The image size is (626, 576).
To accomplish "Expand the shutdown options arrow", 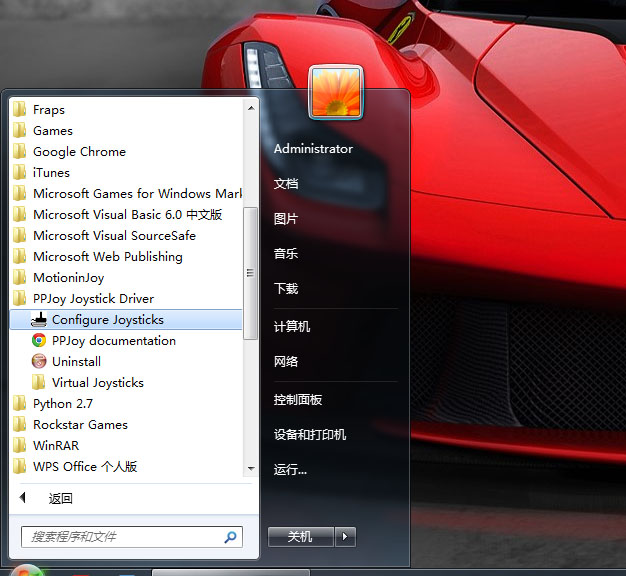I will coord(345,537).
